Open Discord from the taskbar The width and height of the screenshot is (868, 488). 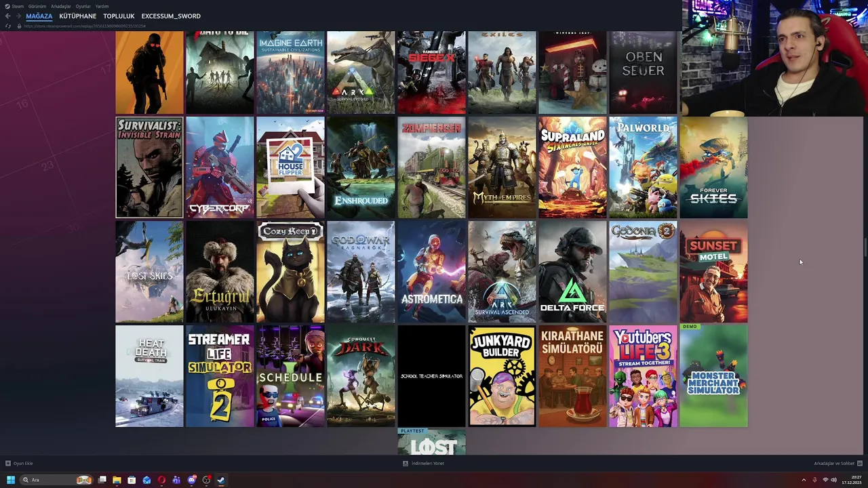point(191,480)
